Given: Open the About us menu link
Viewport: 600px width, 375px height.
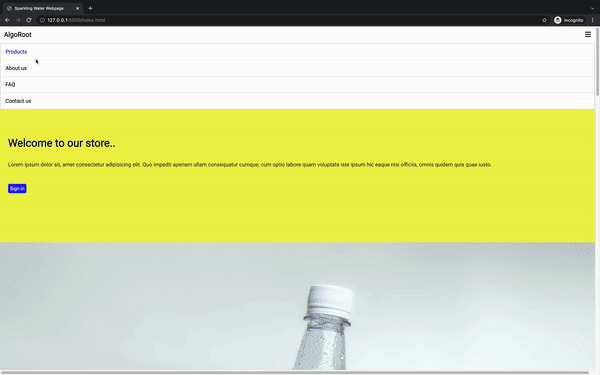Looking at the screenshot, I should 16,68.
